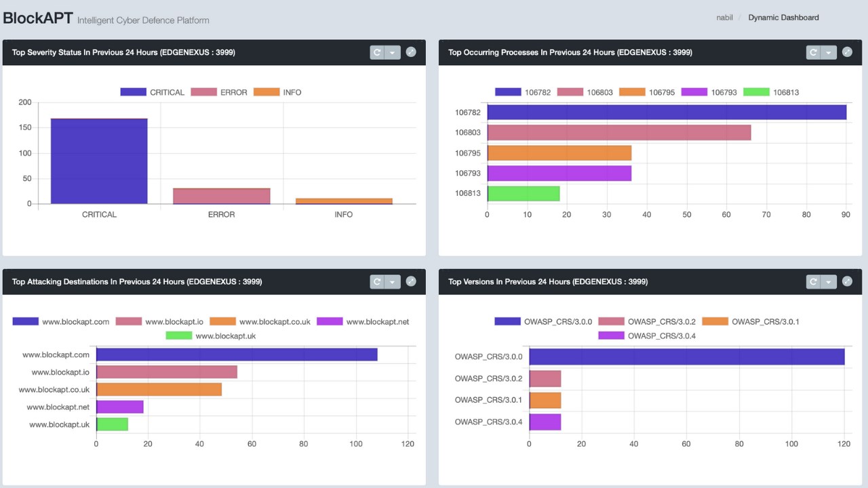Click the pink 106803 bar in the processes chart
This screenshot has width=868, height=488.
[619, 132]
